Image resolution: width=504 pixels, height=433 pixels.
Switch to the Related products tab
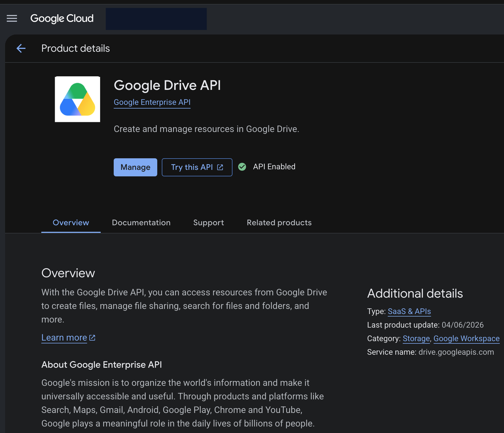click(x=279, y=223)
